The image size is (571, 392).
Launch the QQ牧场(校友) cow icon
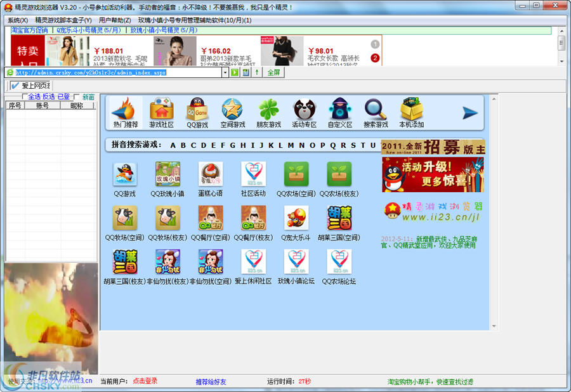tap(167, 218)
